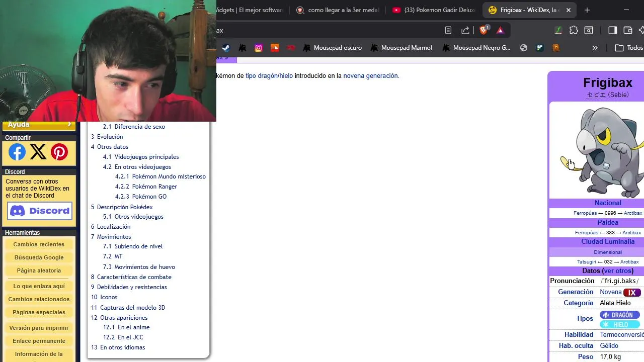
Task: Expand the hidden bookmarks chevron
Action: click(595, 48)
